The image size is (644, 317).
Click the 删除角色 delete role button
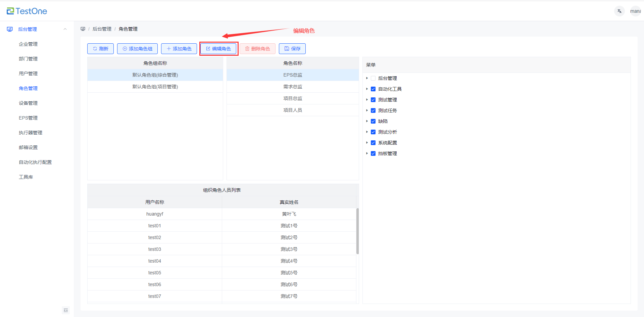[x=257, y=49]
